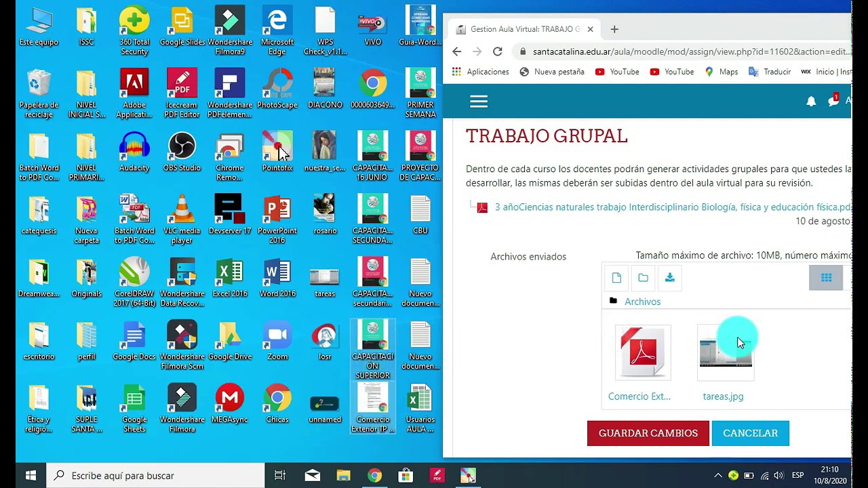Select the PowerPoint 2016 desktop icon
Image resolution: width=868 pixels, height=488 pixels.
pos(277,218)
